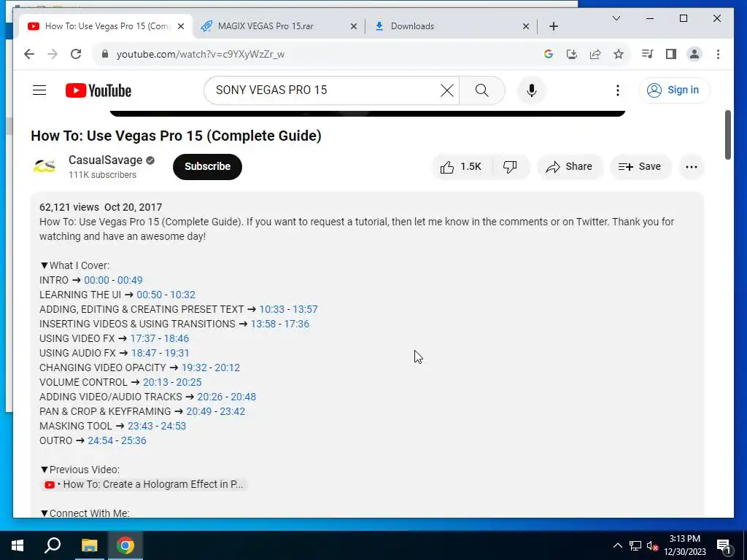Image resolution: width=747 pixels, height=560 pixels.
Task: Go back with browser back arrow
Action: [x=29, y=54]
